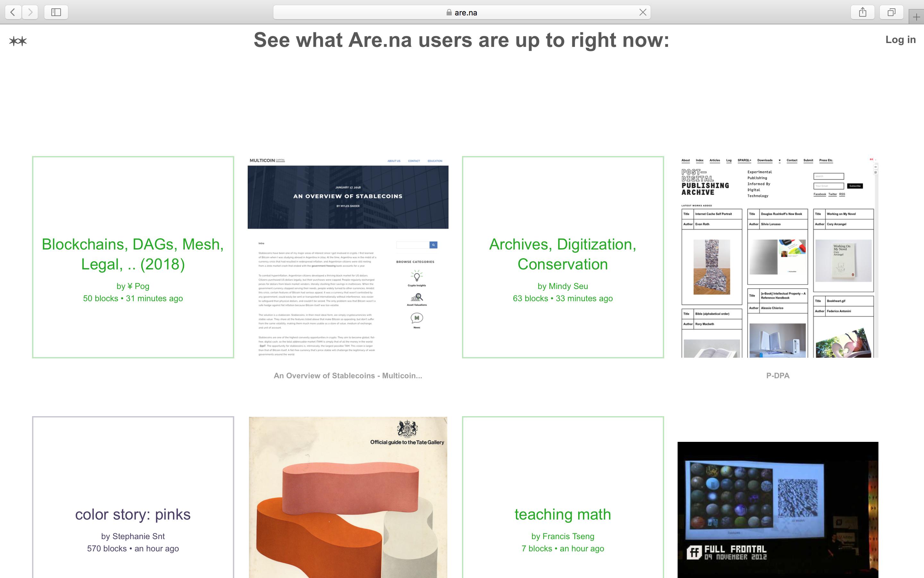This screenshot has width=924, height=578.
Task: Click author name ¥ Pog
Action: [138, 286]
